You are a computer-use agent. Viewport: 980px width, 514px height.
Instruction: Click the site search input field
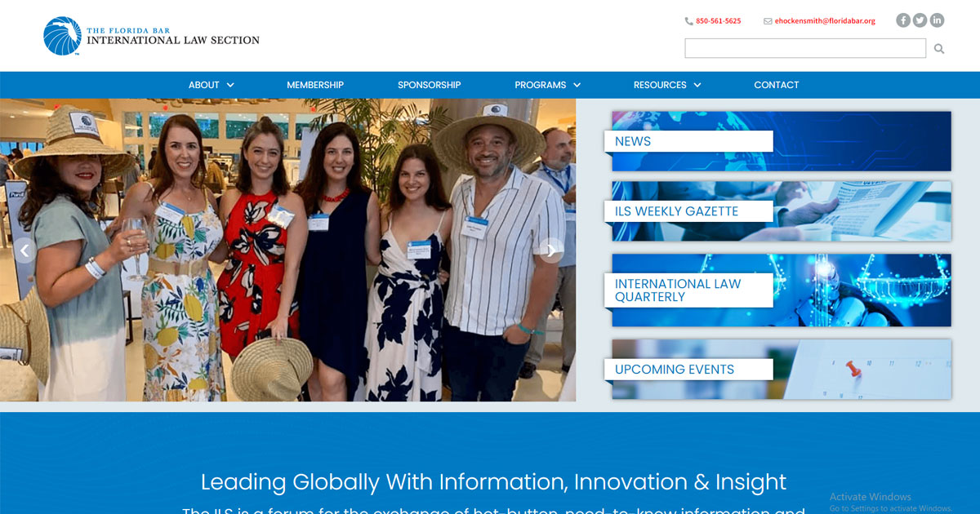(x=805, y=48)
